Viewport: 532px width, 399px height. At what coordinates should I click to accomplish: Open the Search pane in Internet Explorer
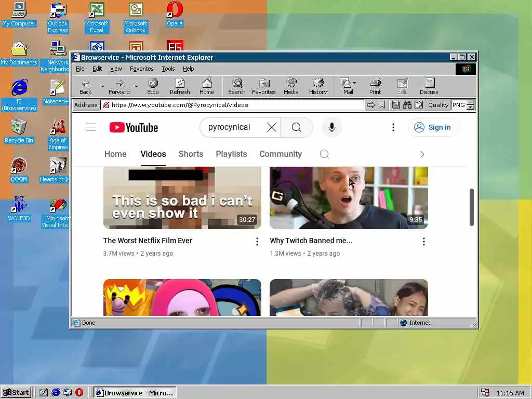(237, 87)
